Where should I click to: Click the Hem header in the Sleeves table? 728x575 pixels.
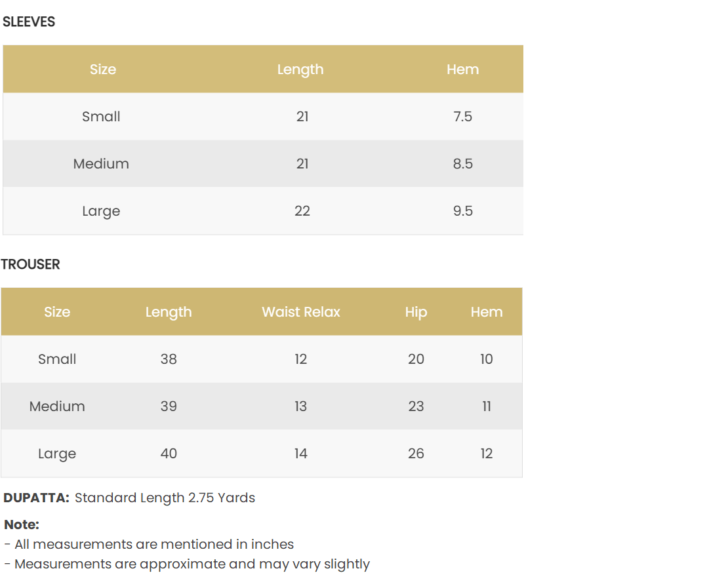pos(462,69)
